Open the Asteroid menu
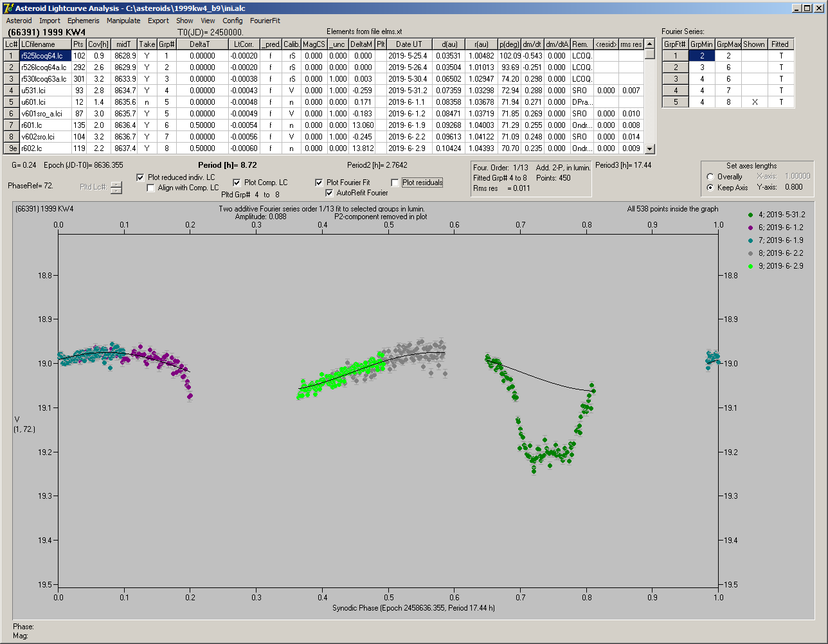828x644 pixels. (19, 21)
